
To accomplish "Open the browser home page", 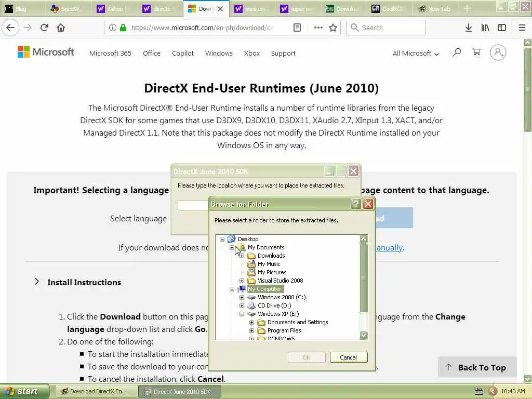I will coord(61,28).
